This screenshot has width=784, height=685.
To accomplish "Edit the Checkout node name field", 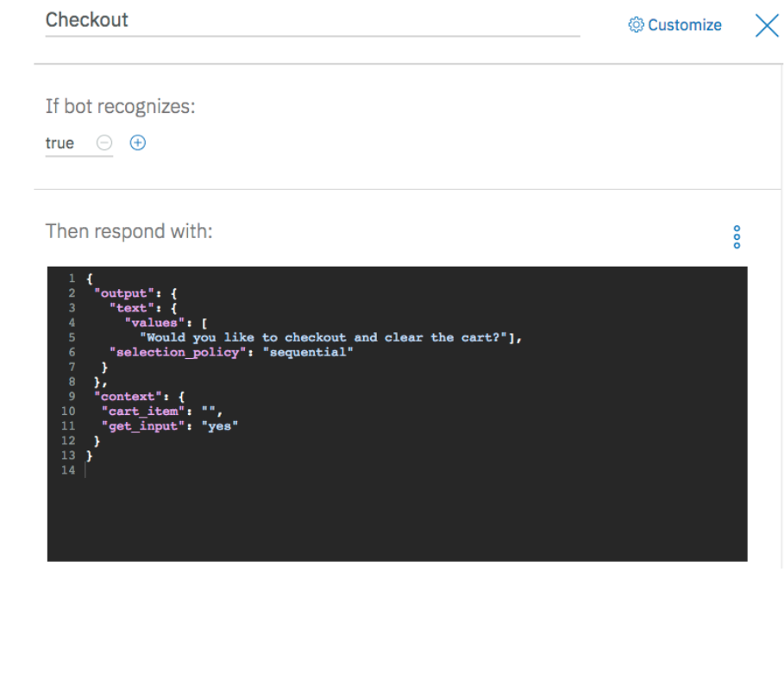I will click(312, 20).
